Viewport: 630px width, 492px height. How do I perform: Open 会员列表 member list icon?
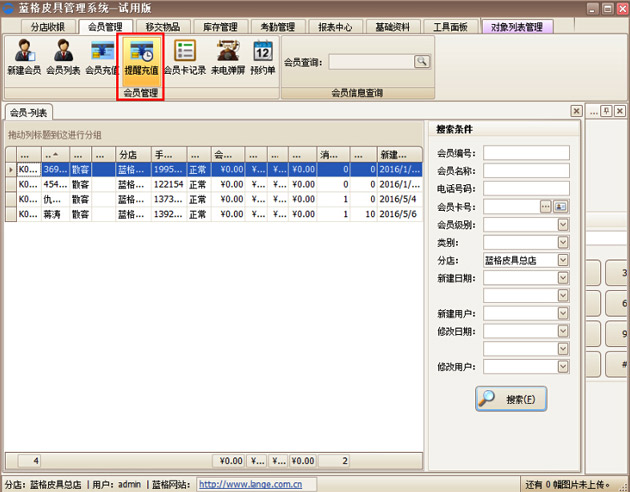coord(62,56)
